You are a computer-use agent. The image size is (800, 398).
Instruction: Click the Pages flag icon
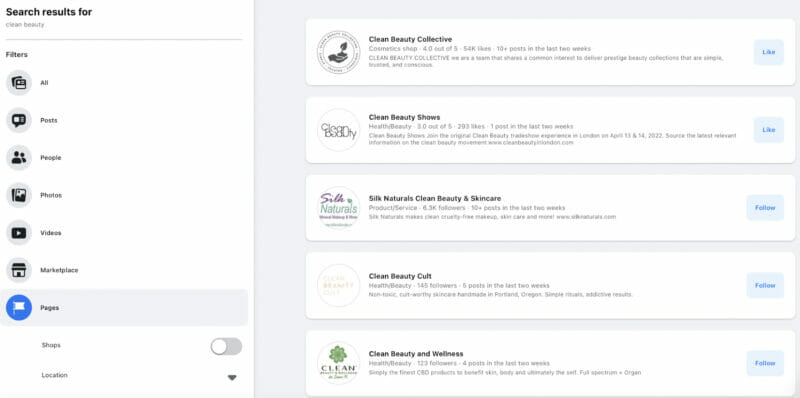coord(19,308)
